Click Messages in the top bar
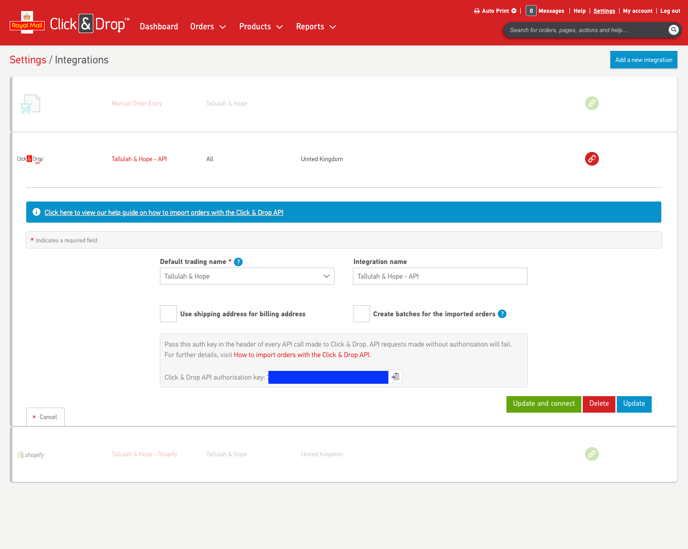Screen dimensions: 688x549 [x=551, y=11]
